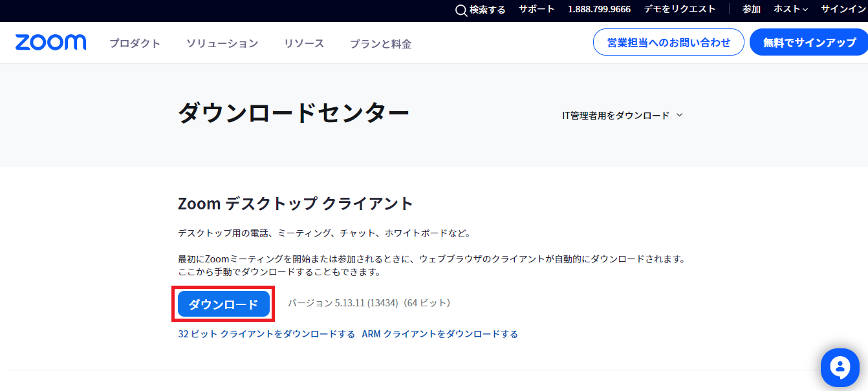The width and height of the screenshot is (868, 391).
Task: Expand the ホスト dropdown in top bar
Action: tap(791, 9)
